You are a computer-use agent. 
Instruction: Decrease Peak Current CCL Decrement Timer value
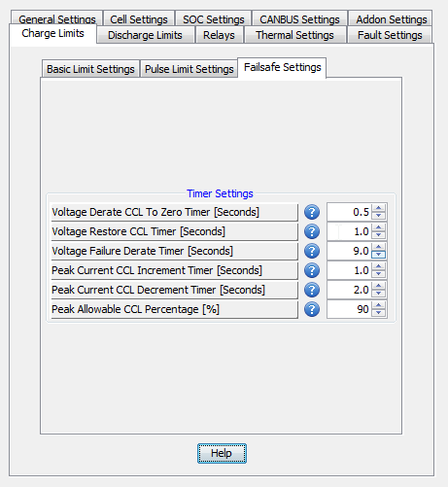[378, 294]
